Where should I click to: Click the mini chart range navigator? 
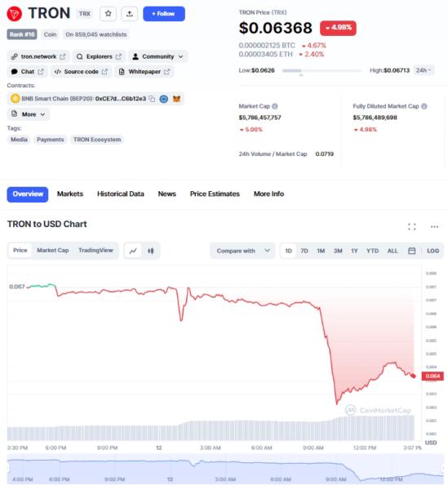225,469
